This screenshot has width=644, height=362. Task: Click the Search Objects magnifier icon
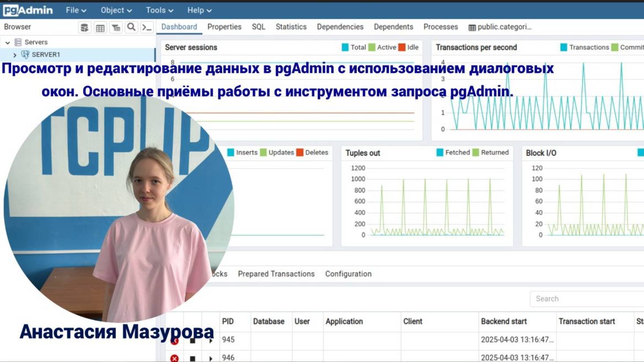pyautogui.click(x=131, y=27)
